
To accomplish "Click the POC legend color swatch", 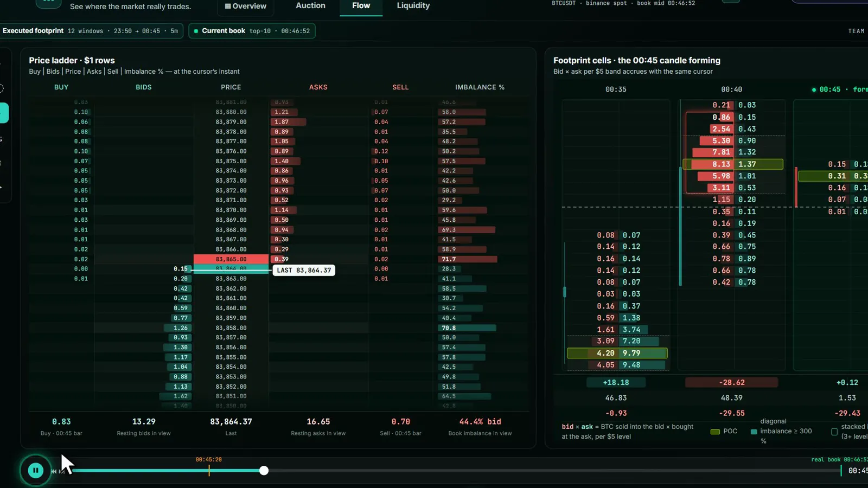I will pyautogui.click(x=715, y=432).
